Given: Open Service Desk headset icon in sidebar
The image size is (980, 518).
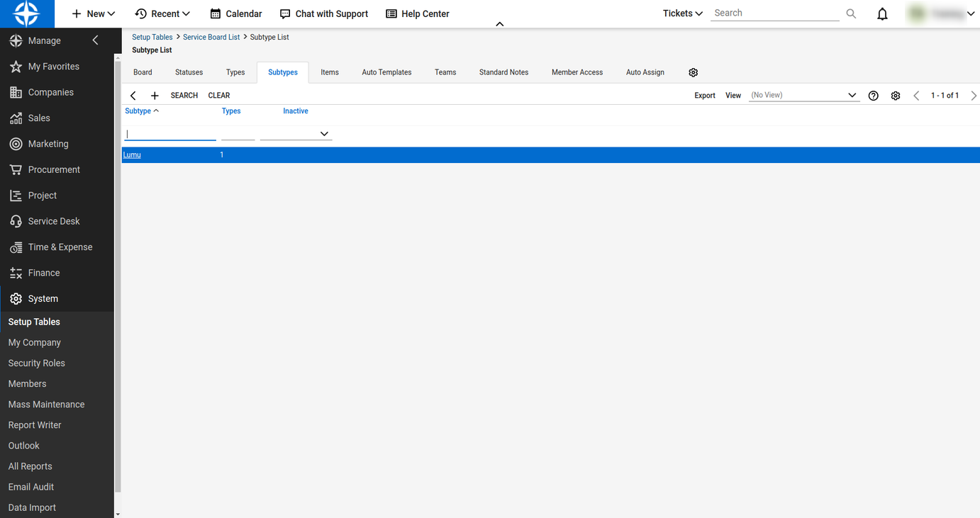Looking at the screenshot, I should [x=16, y=221].
